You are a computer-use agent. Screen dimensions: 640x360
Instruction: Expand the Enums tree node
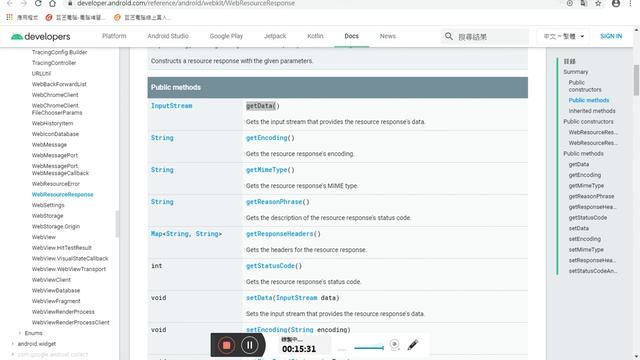20,333
